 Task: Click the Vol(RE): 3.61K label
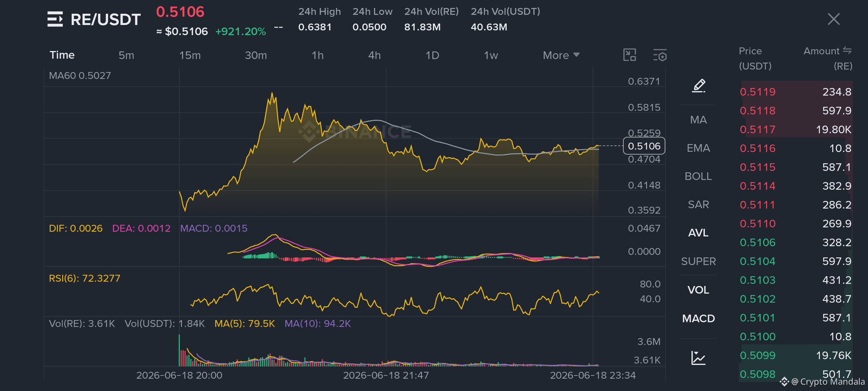[82, 323]
